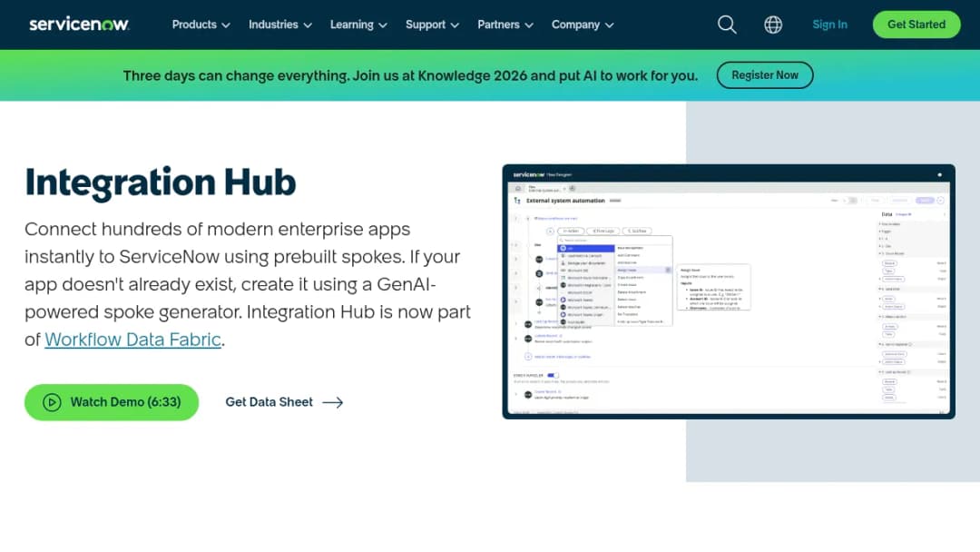Open the search magnifier icon
Viewport: 980px width, 552px height.
[x=726, y=25]
